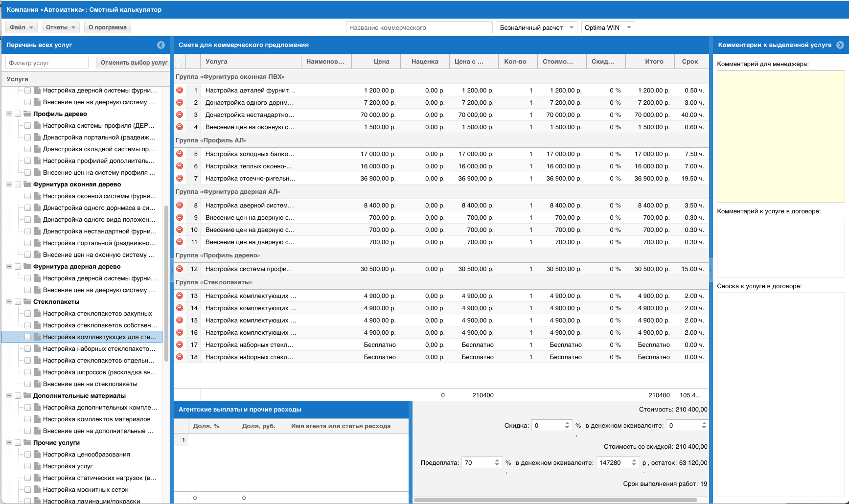Remove row 5 Настройка холодных балконных
This screenshot has width=849, height=504.
tap(180, 154)
